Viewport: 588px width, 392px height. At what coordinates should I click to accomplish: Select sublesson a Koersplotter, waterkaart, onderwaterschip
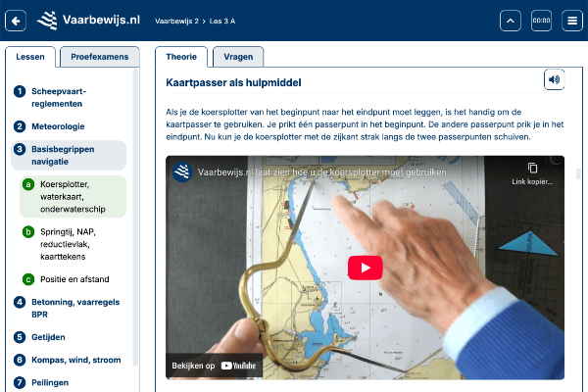pyautogui.click(x=73, y=197)
